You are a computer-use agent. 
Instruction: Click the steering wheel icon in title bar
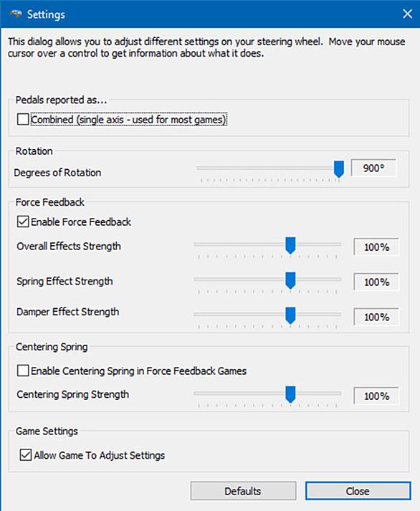coord(16,14)
